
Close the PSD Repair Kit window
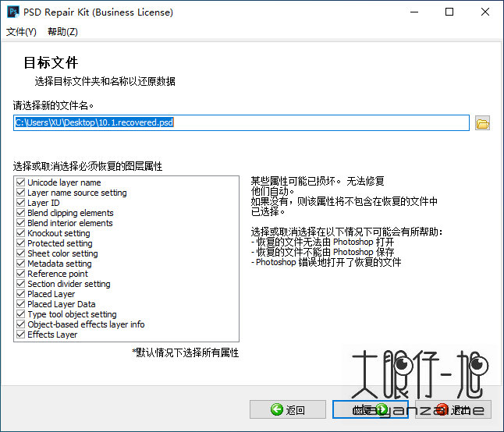(x=485, y=12)
